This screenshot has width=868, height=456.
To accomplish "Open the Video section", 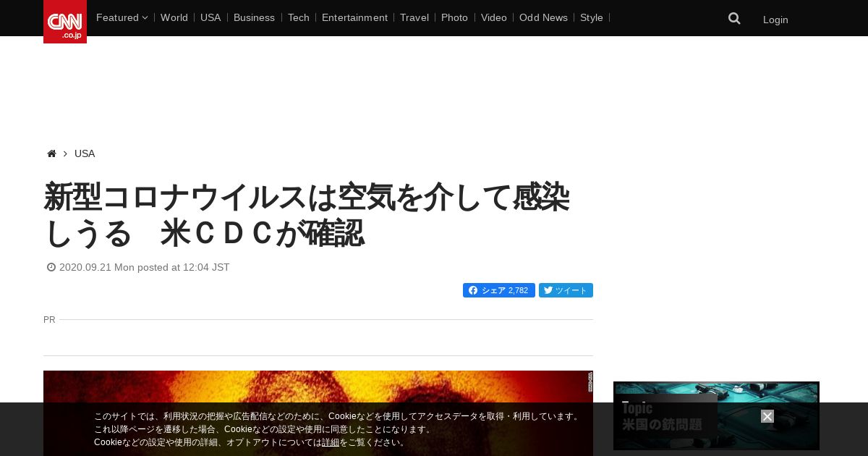I will (494, 17).
